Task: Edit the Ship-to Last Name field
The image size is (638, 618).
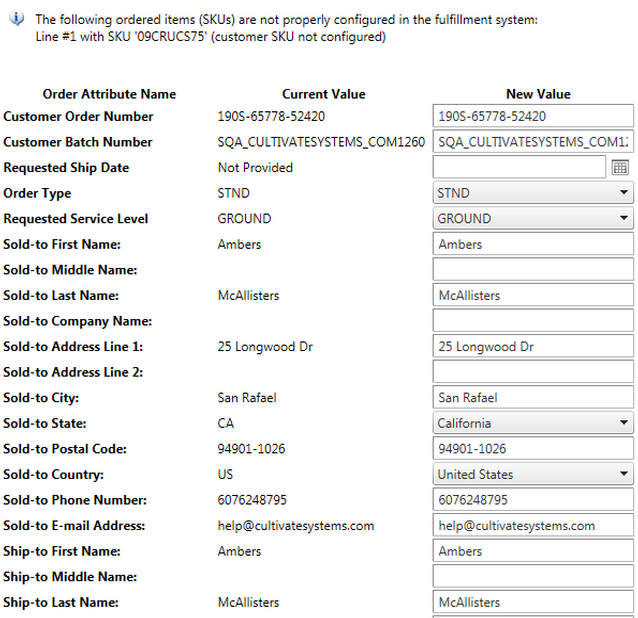Action: pyautogui.click(x=533, y=602)
